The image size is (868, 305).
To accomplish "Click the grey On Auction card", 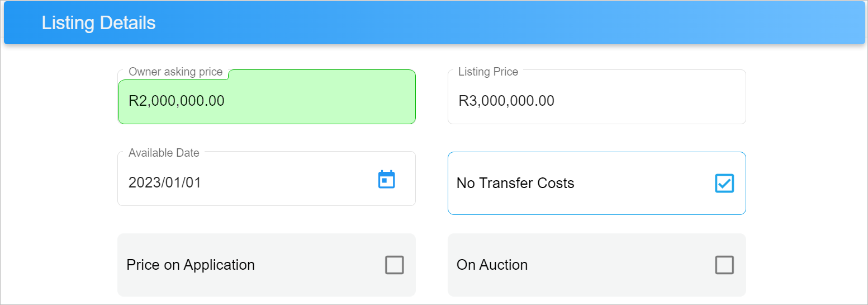I will pyautogui.click(x=596, y=265).
